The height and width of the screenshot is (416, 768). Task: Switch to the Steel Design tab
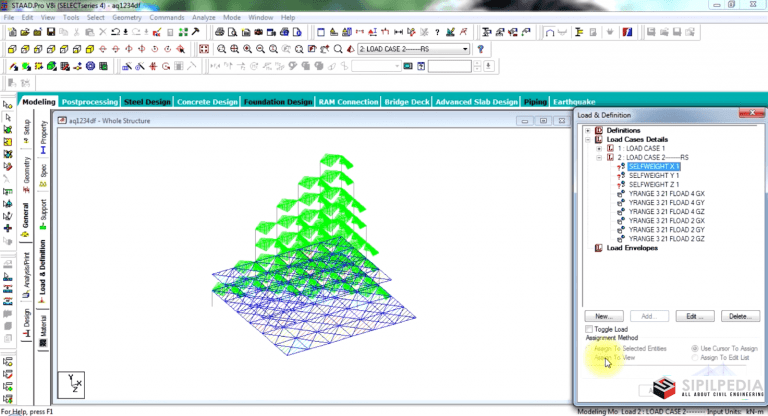coord(147,102)
